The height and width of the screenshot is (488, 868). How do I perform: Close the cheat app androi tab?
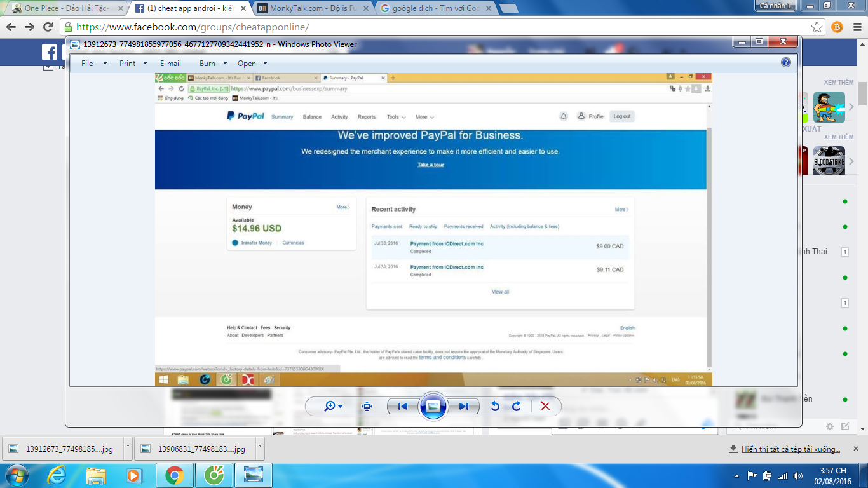[243, 8]
